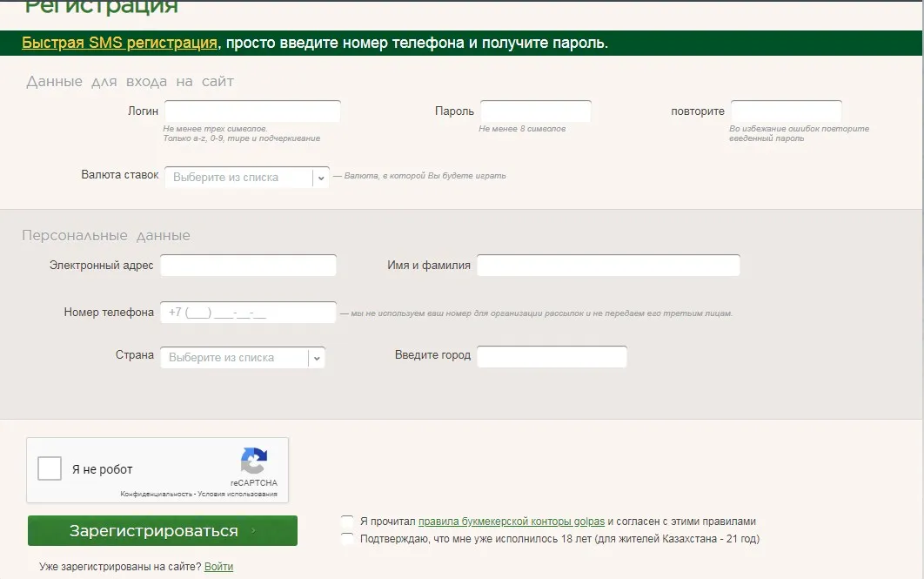Screen dimensions: 924x579
Task: Open reCAPTCHA Конфиденциальность link
Action: click(156, 494)
